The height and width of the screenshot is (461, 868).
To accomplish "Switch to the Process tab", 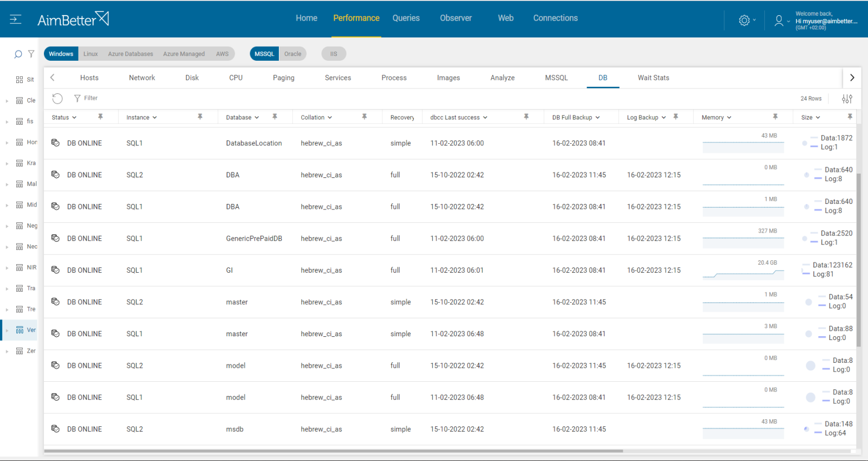I will [x=394, y=78].
